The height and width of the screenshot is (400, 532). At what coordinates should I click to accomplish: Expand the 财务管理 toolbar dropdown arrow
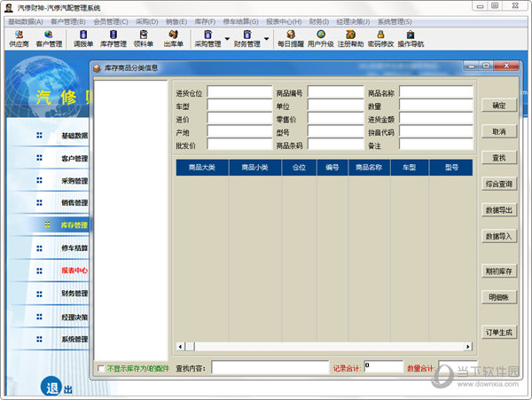267,39
